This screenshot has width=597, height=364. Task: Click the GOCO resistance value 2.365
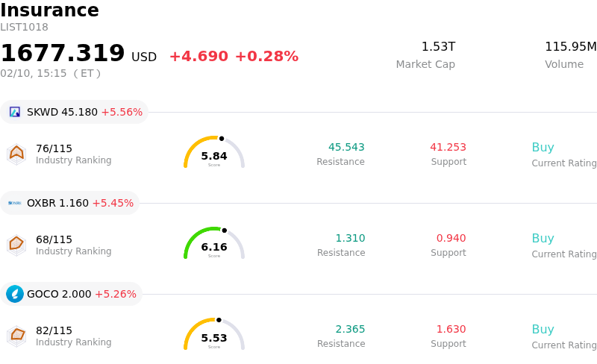click(350, 330)
